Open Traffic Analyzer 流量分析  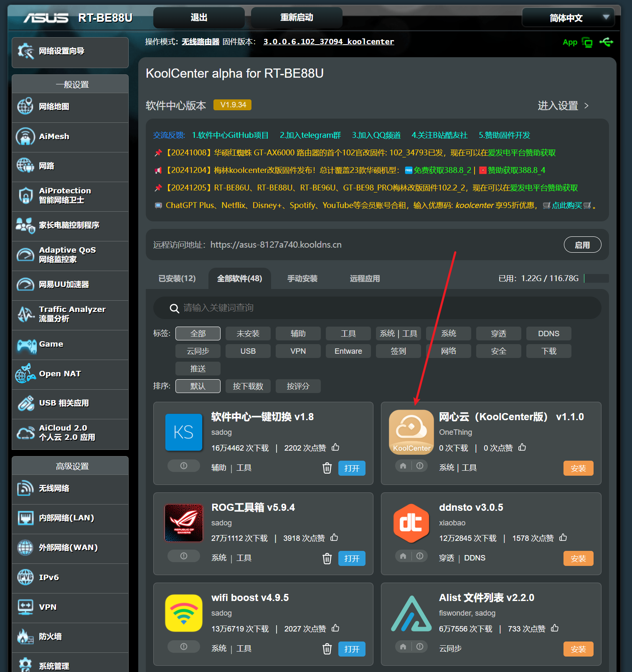(x=70, y=314)
